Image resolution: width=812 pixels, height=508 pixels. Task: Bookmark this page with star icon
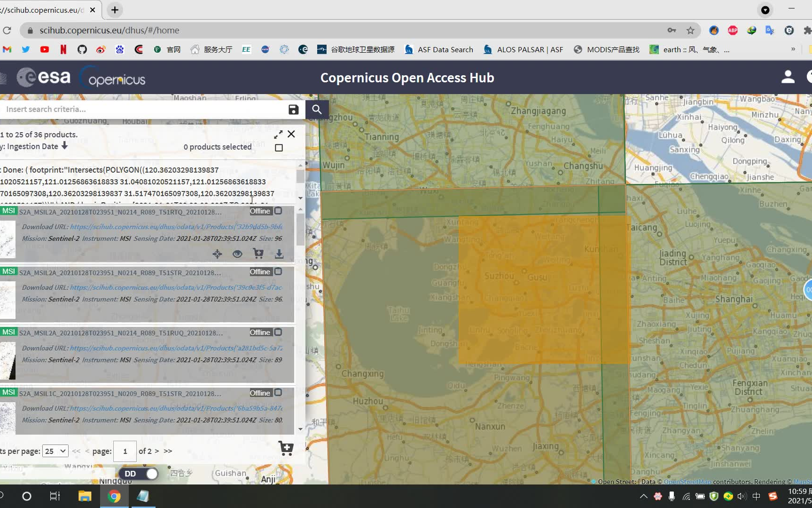coord(690,30)
